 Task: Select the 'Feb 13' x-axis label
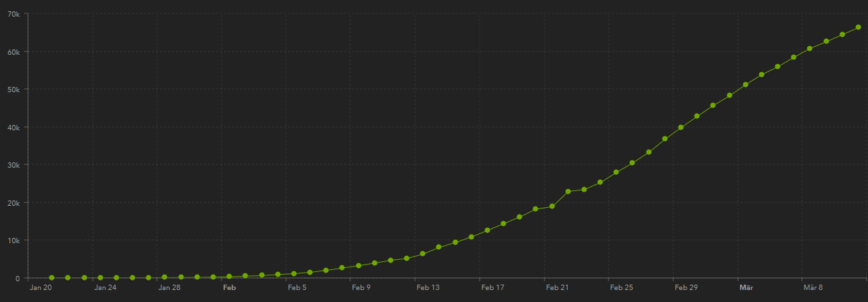coord(428,288)
